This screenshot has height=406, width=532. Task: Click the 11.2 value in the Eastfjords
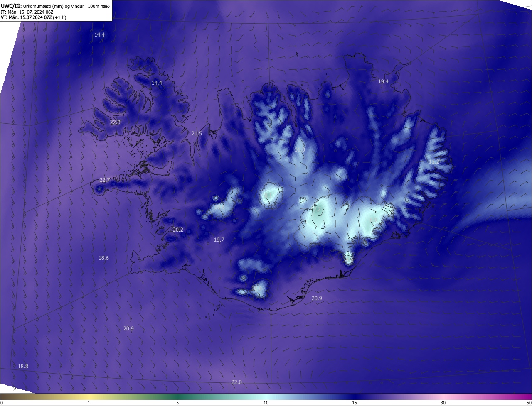pos(434,162)
